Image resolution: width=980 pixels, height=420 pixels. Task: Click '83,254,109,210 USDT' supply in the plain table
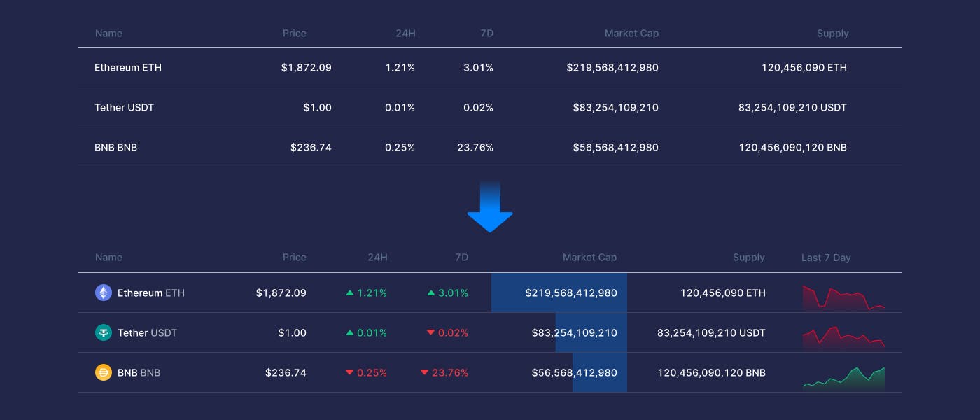[792, 108]
